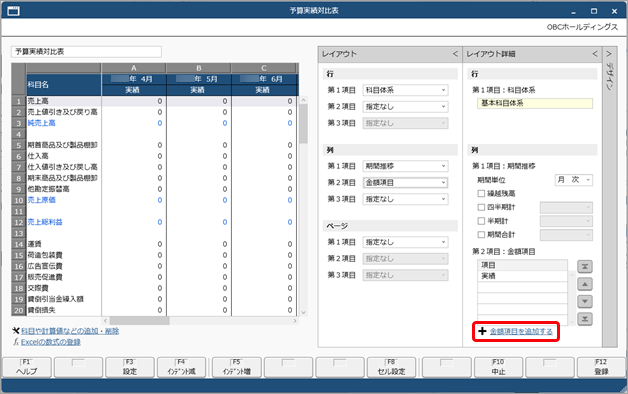Screen dimensions: 628x394
Task: Open 列 第1項目 期間推移 dropdown
Action: pos(405,166)
